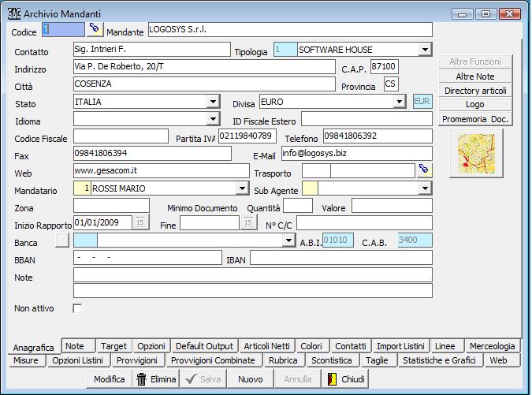This screenshot has width=532, height=395.
Task: Open the Articoli Netti tab
Action: click(267, 346)
